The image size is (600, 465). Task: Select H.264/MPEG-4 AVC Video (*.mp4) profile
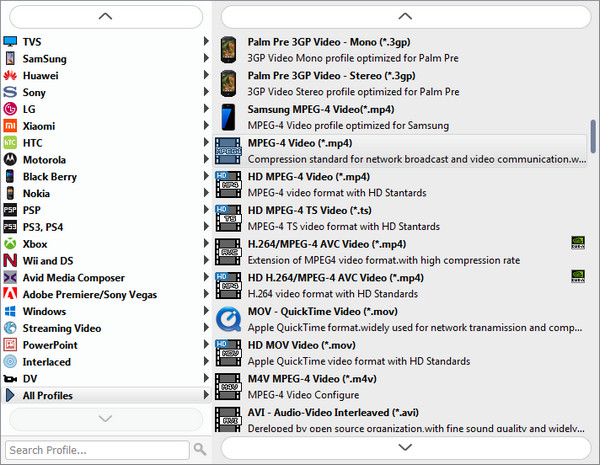click(400, 252)
